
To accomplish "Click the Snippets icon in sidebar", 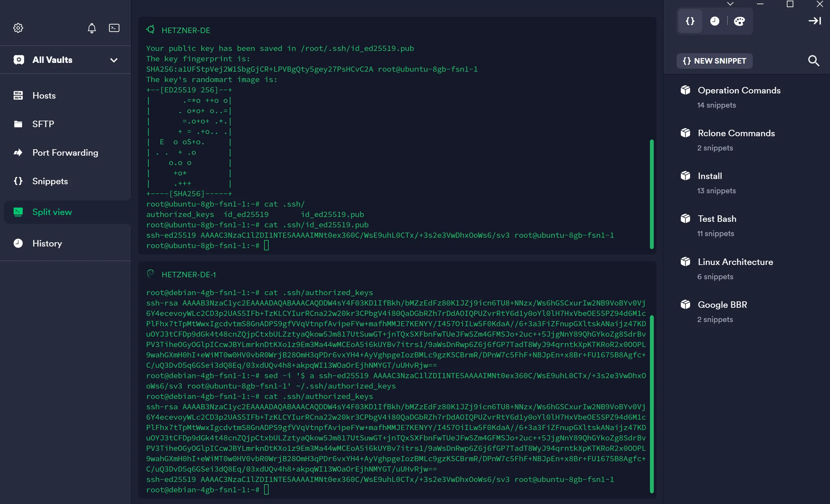I will [x=18, y=181].
